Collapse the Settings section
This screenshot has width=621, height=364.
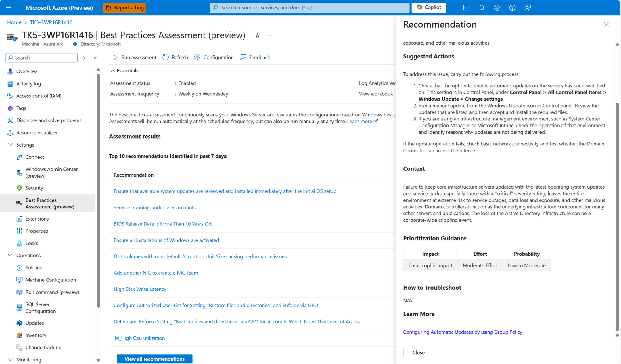(x=10, y=145)
